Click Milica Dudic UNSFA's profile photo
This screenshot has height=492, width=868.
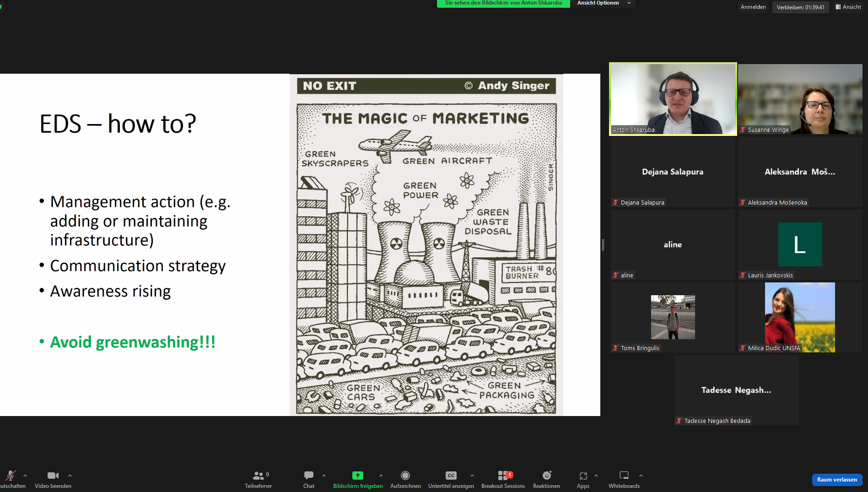pyautogui.click(x=800, y=317)
